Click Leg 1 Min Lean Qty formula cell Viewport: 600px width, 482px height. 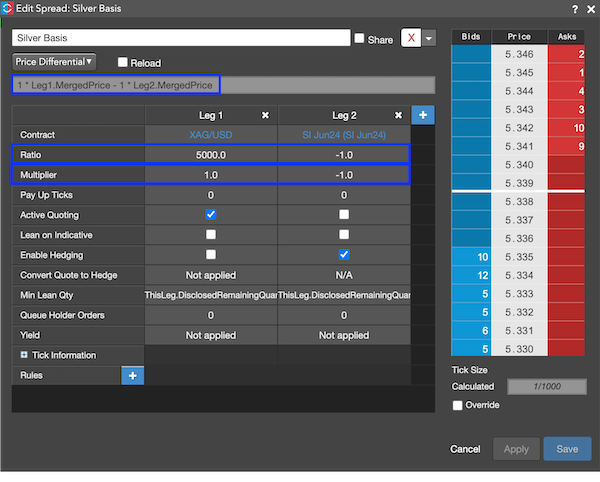[211, 295]
